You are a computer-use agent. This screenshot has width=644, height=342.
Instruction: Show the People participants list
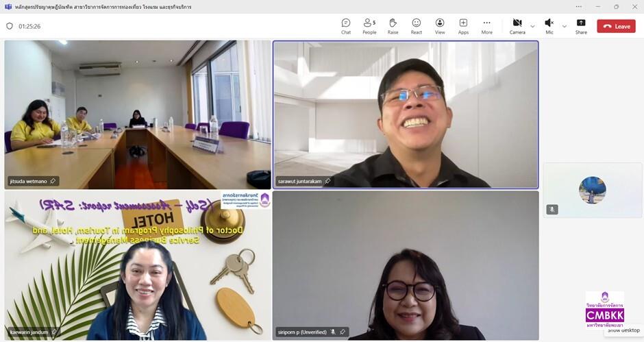(x=369, y=26)
